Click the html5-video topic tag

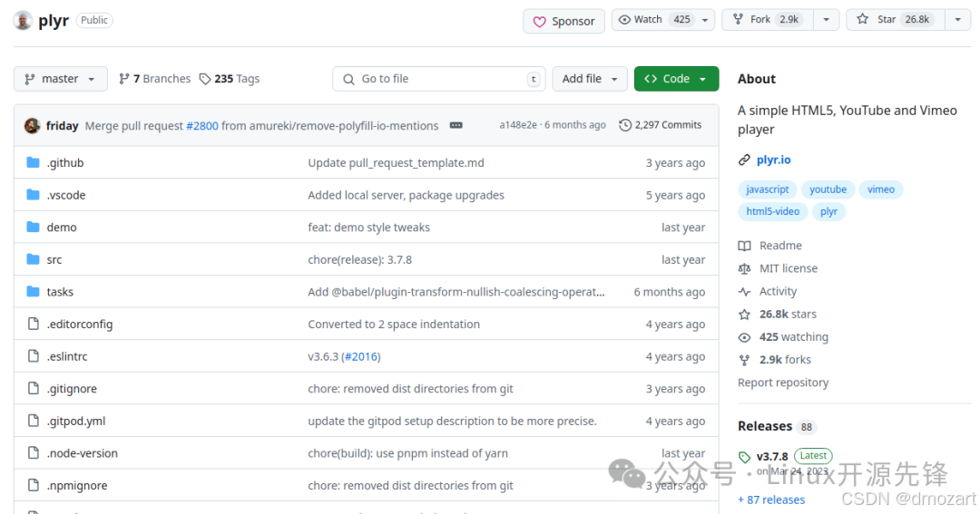pyautogui.click(x=772, y=211)
